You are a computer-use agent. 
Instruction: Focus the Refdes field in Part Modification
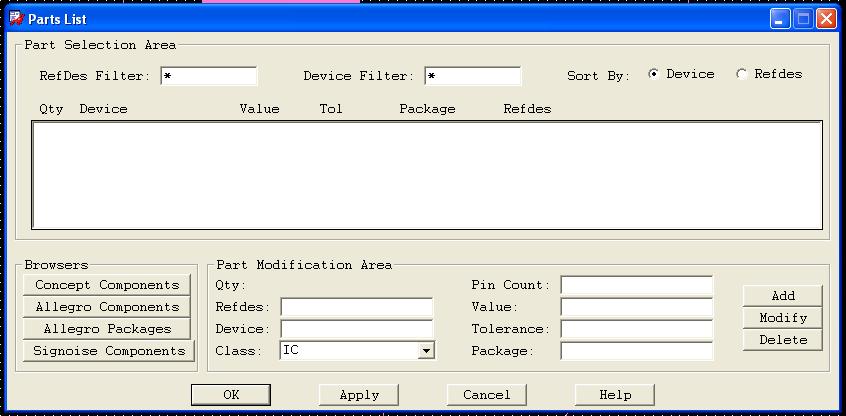click(357, 307)
